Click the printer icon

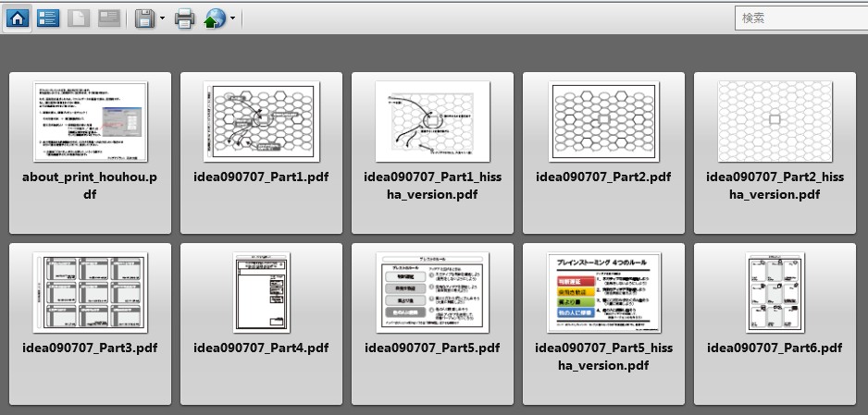pyautogui.click(x=185, y=18)
